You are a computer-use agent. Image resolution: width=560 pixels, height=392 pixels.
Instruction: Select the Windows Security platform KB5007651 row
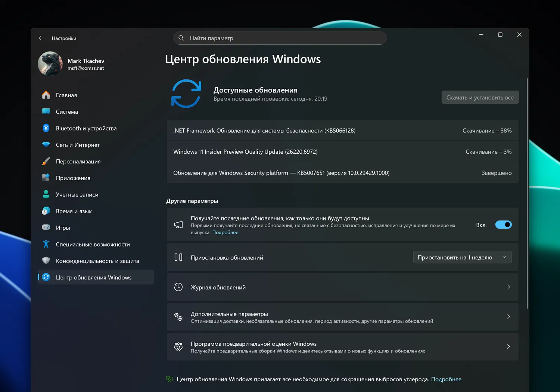point(342,173)
